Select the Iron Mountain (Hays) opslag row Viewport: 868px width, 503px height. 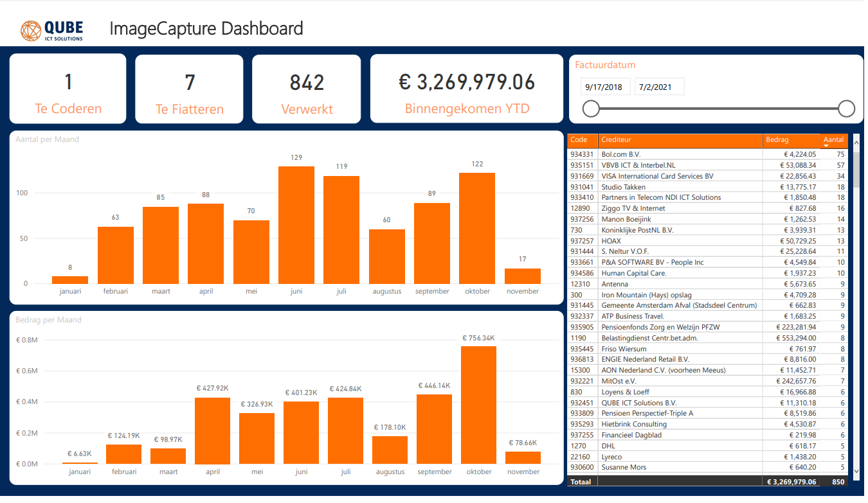pyautogui.click(x=707, y=295)
